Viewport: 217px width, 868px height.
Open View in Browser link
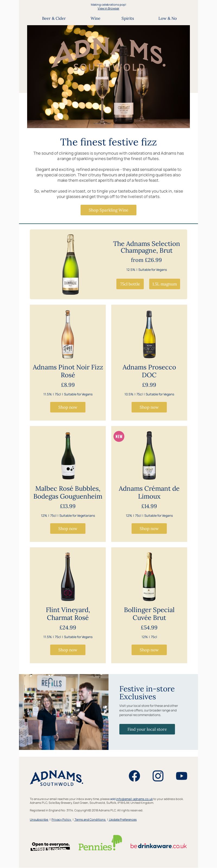coord(108,8)
